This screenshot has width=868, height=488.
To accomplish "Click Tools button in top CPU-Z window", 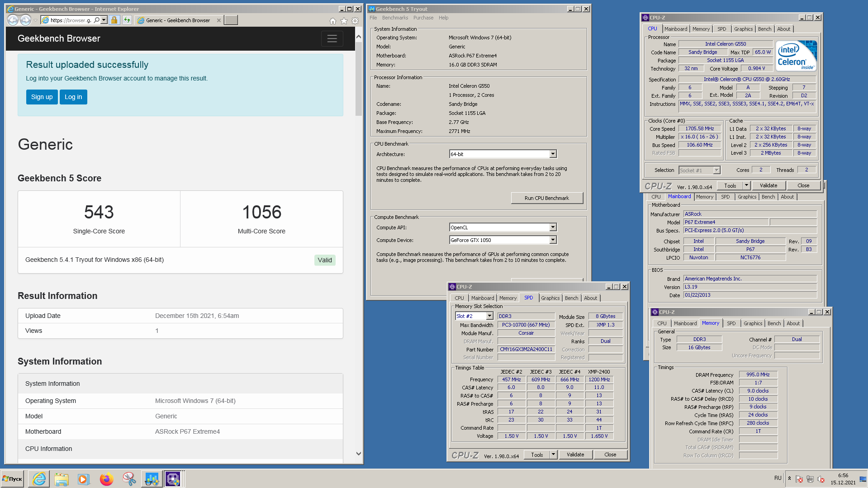I will 730,185.
